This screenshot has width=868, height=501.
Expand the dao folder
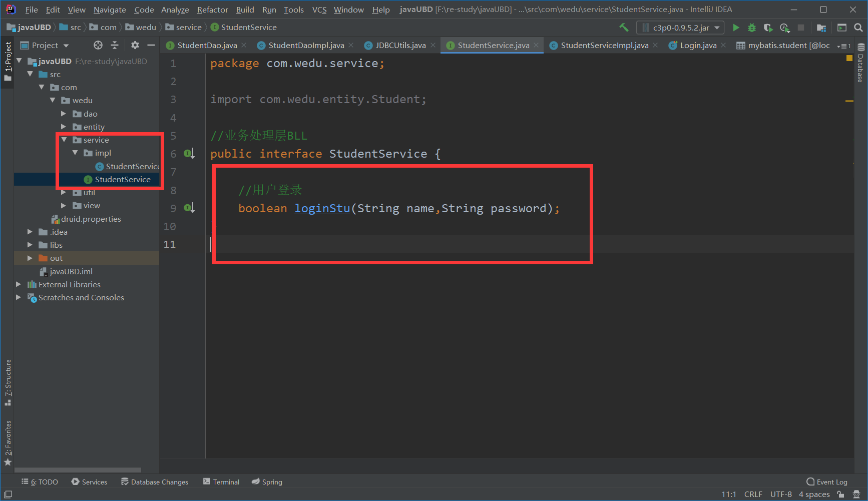(64, 114)
